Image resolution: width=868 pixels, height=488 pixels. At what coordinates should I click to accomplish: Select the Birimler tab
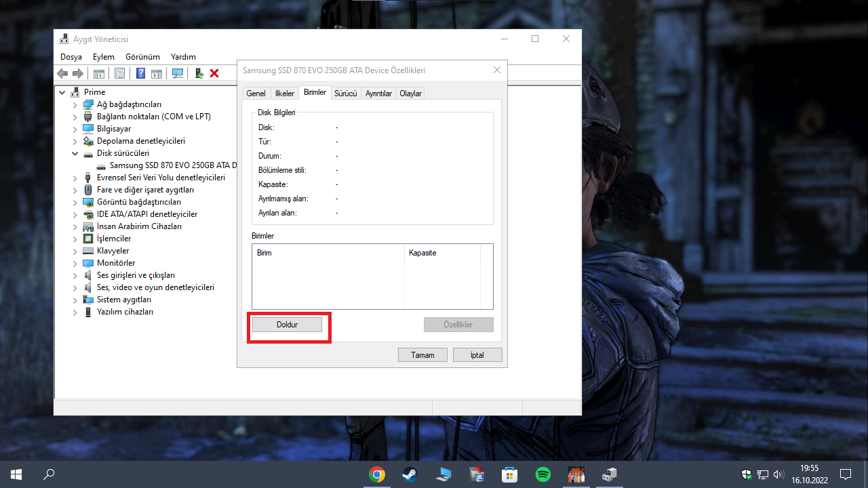click(x=315, y=92)
